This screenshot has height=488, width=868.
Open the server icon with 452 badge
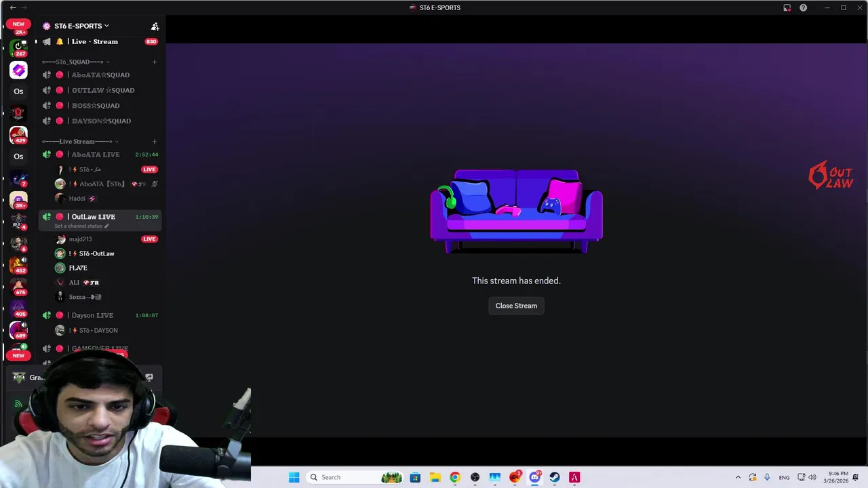coord(18,265)
